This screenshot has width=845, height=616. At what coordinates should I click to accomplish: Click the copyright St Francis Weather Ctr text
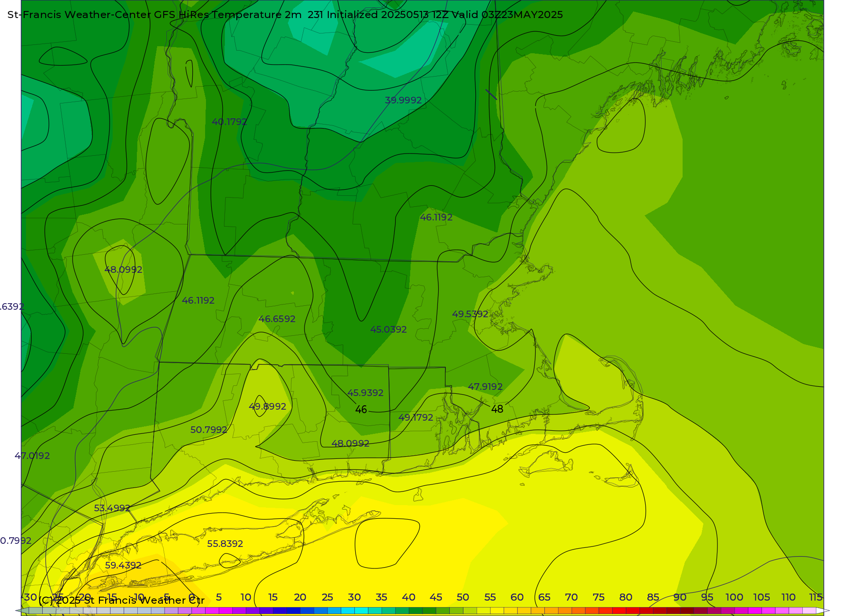coord(121,600)
